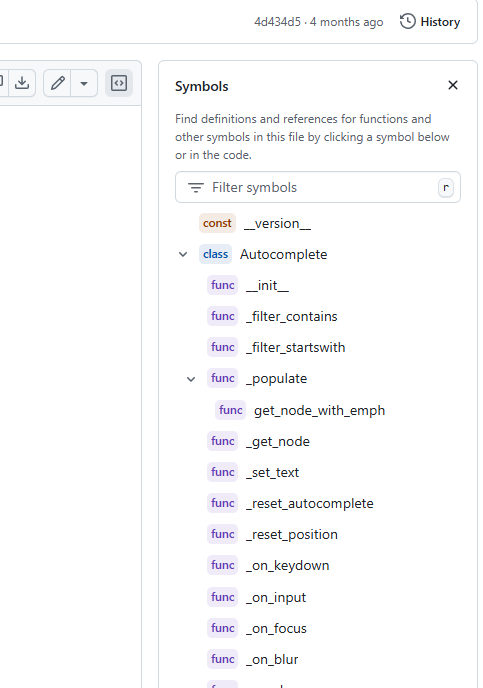Click the download raw file icon
483x688 pixels.
[22, 82]
